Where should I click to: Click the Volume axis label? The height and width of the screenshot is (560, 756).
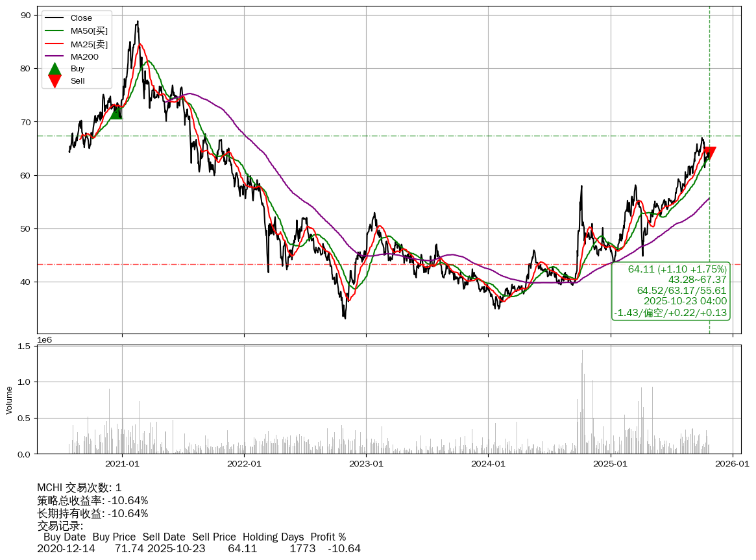click(9, 400)
